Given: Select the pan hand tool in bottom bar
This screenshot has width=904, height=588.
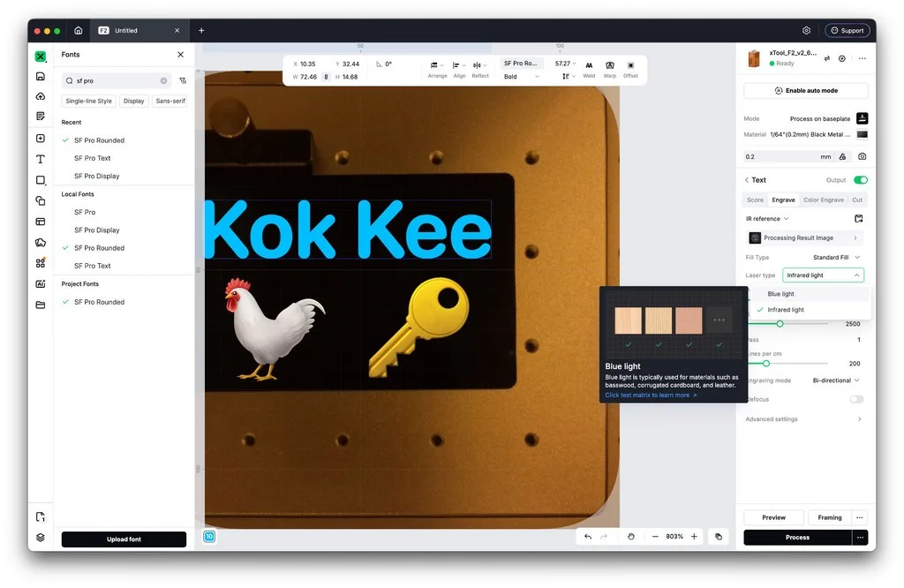Looking at the screenshot, I should tap(630, 537).
